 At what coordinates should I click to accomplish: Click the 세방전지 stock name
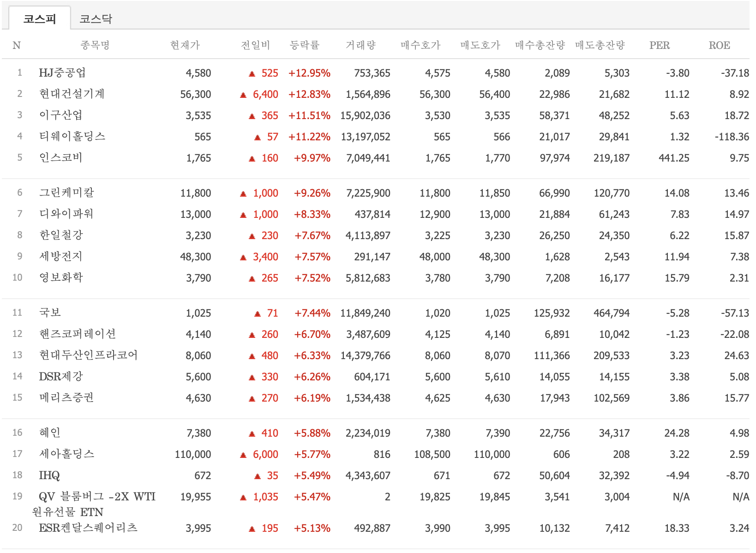pyautogui.click(x=60, y=256)
